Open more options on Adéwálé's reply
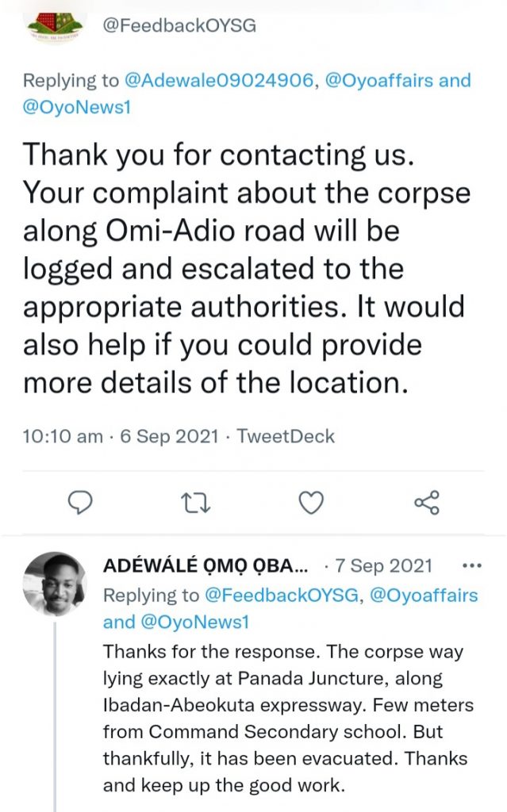The width and height of the screenshot is (507, 812). (x=471, y=566)
